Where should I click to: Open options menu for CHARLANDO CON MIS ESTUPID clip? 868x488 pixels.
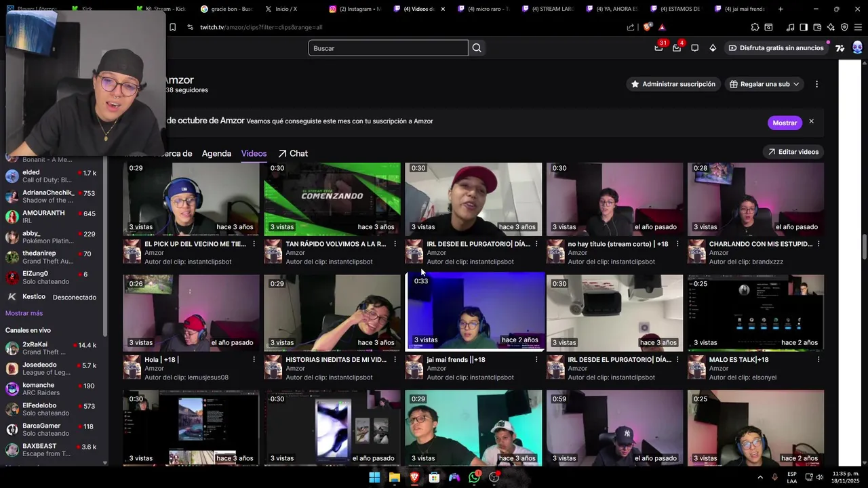coord(818,244)
